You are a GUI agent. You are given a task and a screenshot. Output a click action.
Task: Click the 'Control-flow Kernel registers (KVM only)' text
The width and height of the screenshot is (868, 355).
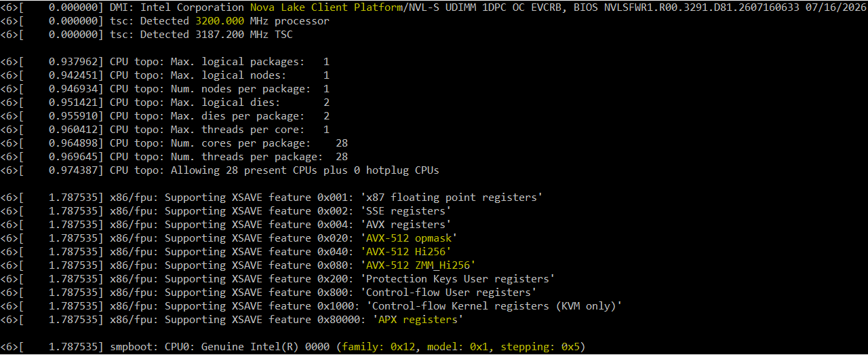(x=493, y=306)
